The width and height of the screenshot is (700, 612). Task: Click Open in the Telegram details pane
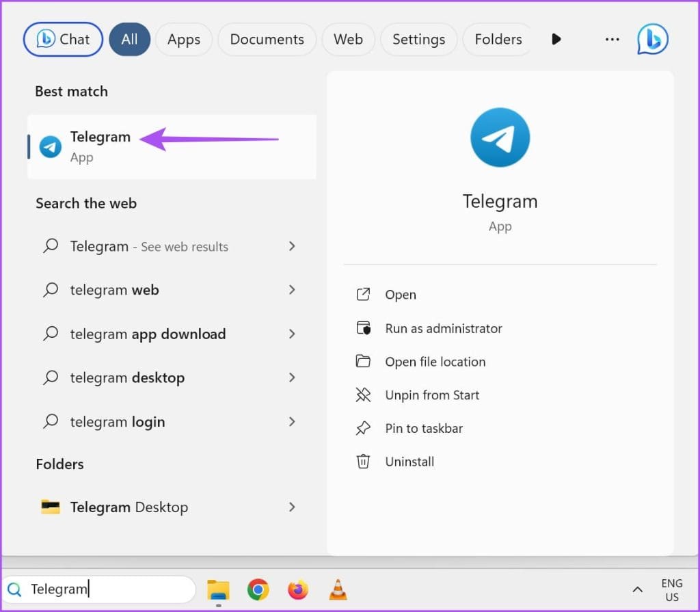coord(401,295)
